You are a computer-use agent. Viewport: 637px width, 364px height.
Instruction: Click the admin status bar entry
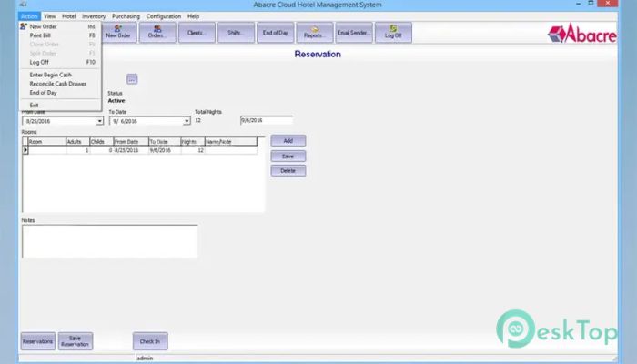click(145, 359)
